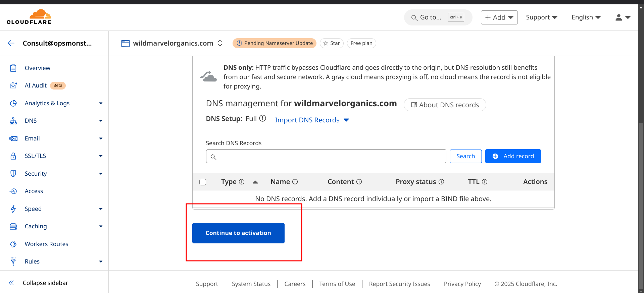Click the info icon next to Content header
This screenshot has width=644, height=293.
359,182
